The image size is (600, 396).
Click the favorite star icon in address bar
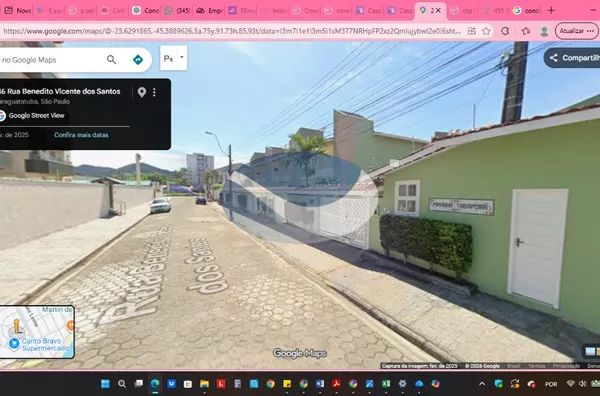[x=486, y=31]
